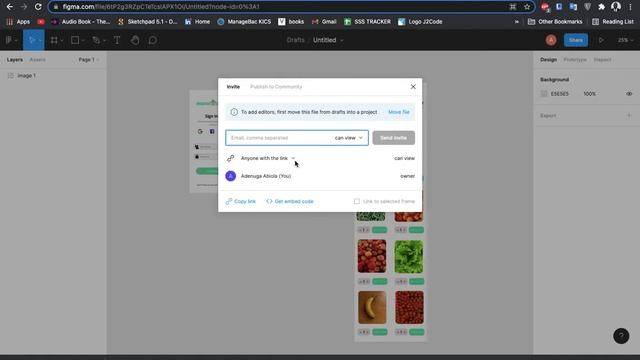
Task: Switch to the Invite tab
Action: pos(233,87)
